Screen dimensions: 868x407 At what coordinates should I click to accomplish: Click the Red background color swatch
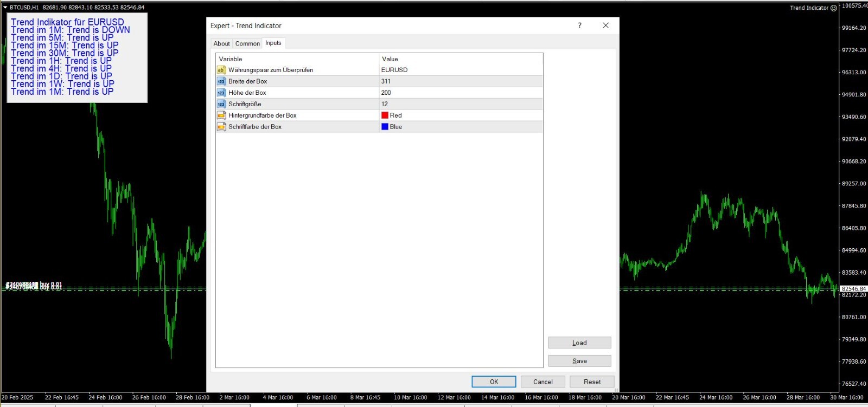pyautogui.click(x=385, y=115)
